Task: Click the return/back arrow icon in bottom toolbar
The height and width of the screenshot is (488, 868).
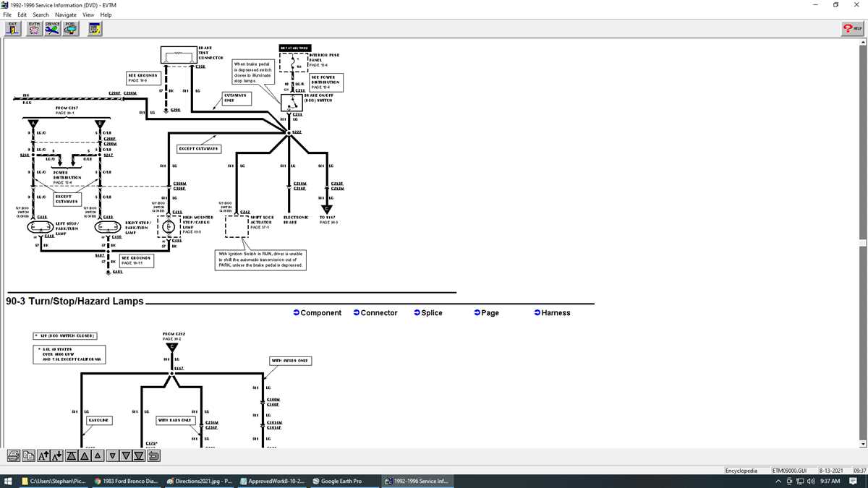Action: pyautogui.click(x=154, y=455)
